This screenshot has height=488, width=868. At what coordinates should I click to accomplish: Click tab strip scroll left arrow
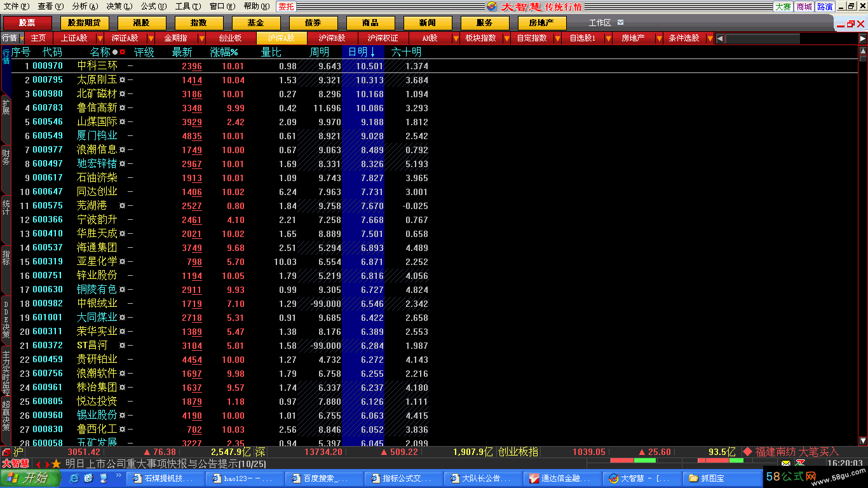[720, 38]
